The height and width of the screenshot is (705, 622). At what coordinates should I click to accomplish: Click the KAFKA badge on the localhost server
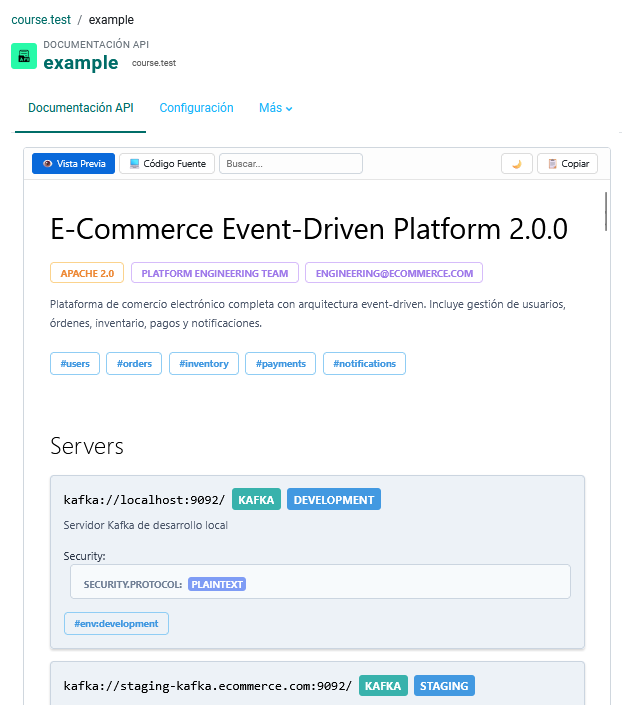256,500
